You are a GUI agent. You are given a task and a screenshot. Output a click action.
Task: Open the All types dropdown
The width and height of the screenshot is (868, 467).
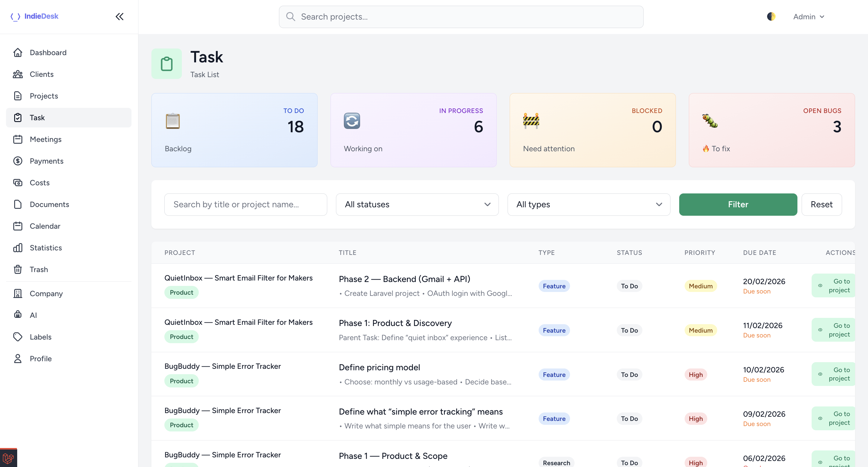click(x=588, y=204)
